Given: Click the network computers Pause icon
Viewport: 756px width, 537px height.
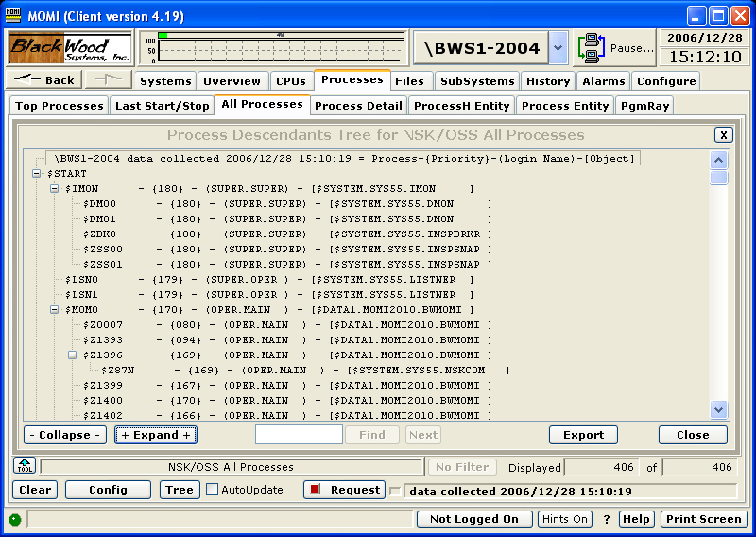Looking at the screenshot, I should (x=592, y=48).
